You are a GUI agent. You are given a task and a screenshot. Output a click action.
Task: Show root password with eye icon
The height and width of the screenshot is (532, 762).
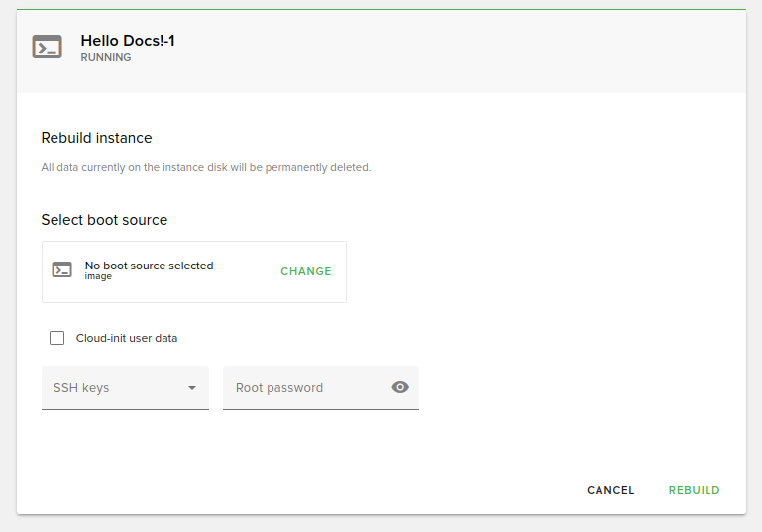400,387
